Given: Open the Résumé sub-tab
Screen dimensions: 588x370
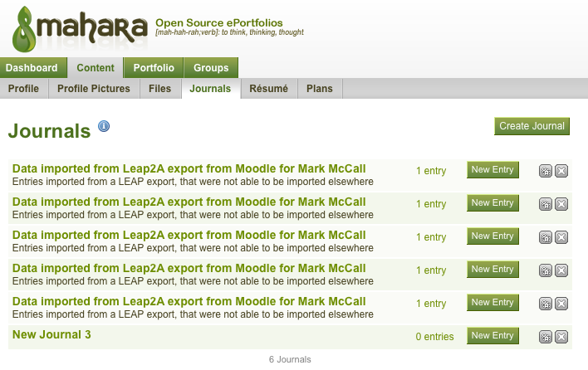Looking at the screenshot, I should (269, 89).
